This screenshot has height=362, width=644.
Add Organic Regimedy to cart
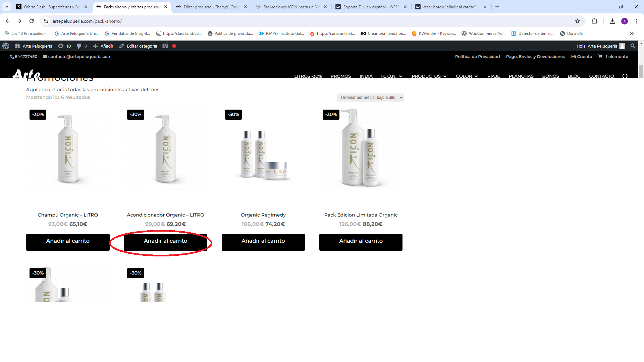[x=263, y=242]
